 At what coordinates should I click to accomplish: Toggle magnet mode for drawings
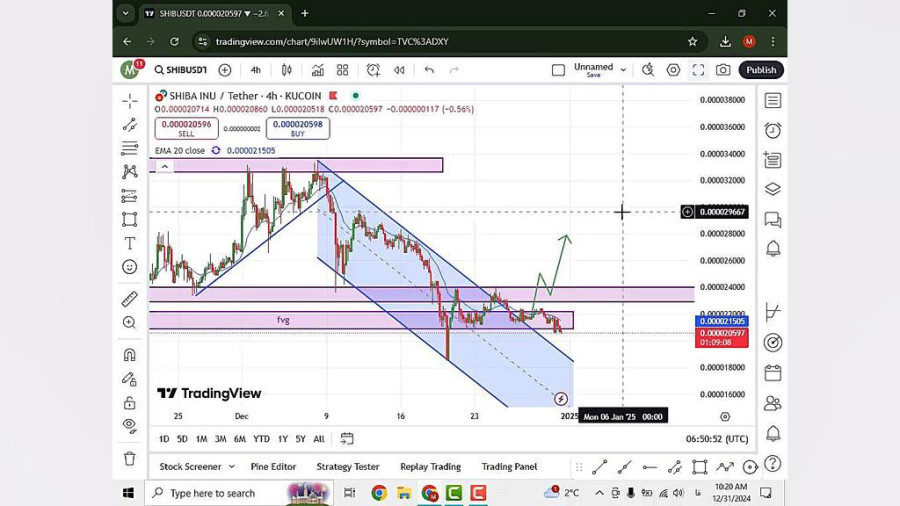click(130, 355)
